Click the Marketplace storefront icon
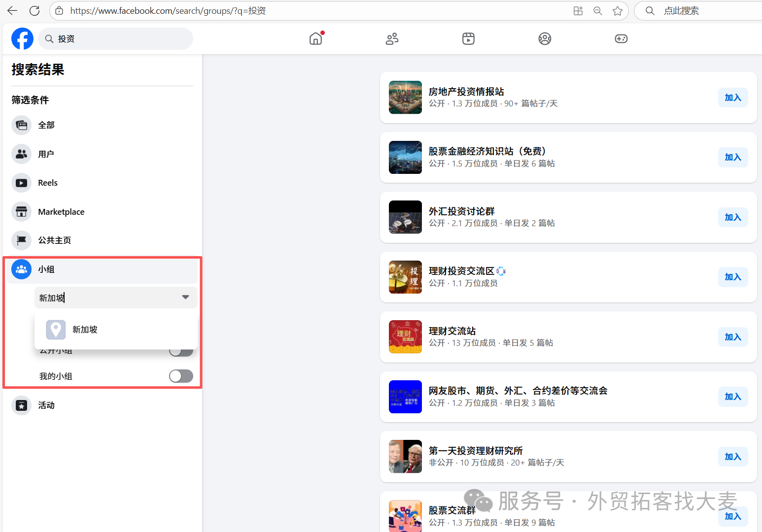The image size is (762, 532). click(x=21, y=212)
